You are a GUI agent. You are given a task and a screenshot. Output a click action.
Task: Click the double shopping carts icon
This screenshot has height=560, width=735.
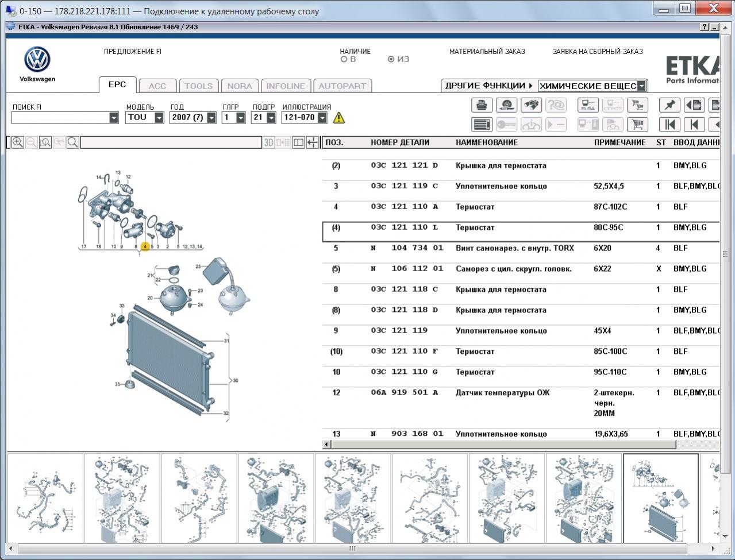[x=637, y=105]
